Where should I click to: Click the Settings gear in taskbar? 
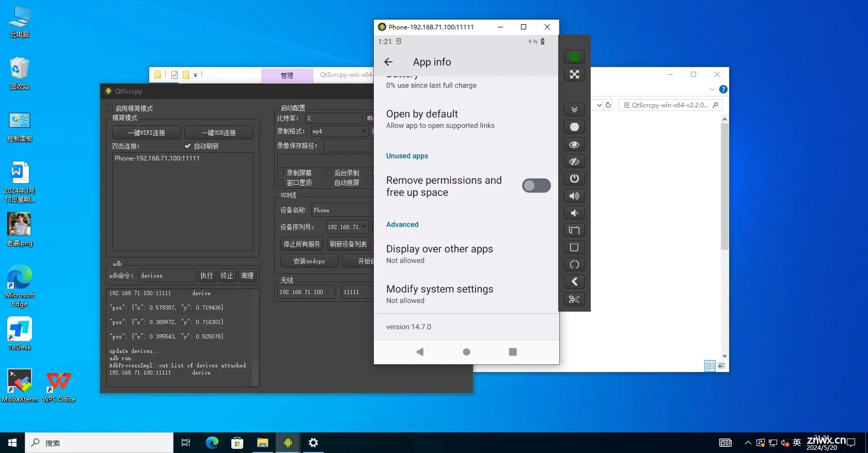(313, 442)
